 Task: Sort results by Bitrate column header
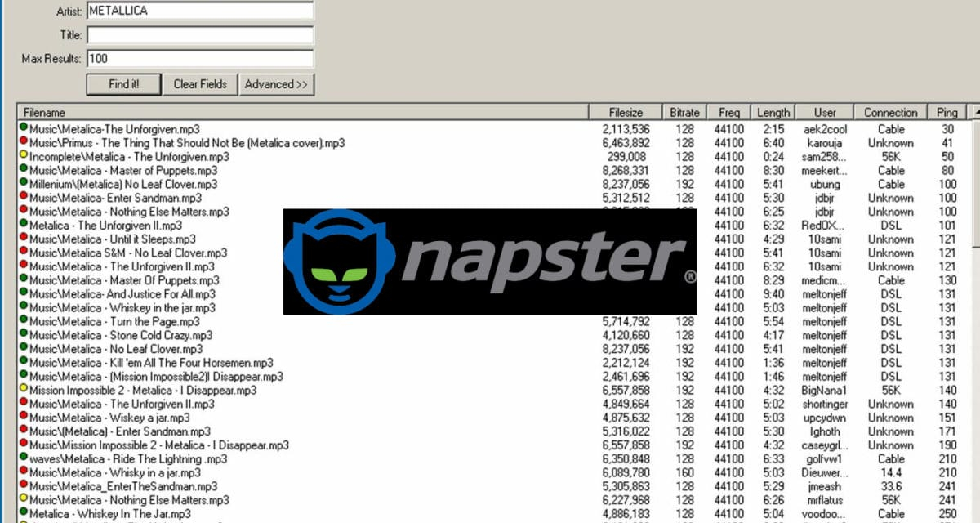click(684, 113)
